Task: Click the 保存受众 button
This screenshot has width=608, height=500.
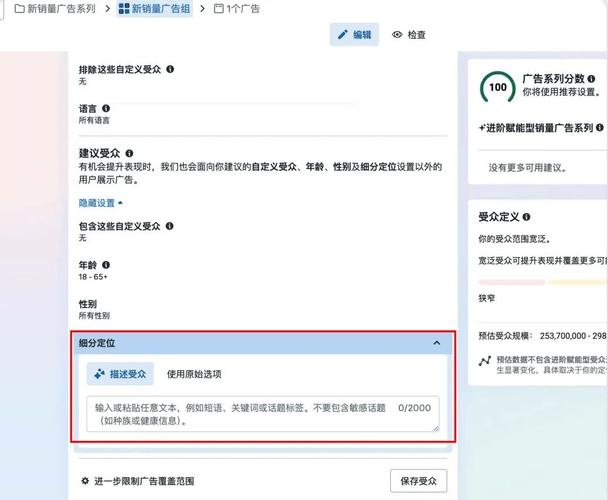Action: [x=418, y=481]
